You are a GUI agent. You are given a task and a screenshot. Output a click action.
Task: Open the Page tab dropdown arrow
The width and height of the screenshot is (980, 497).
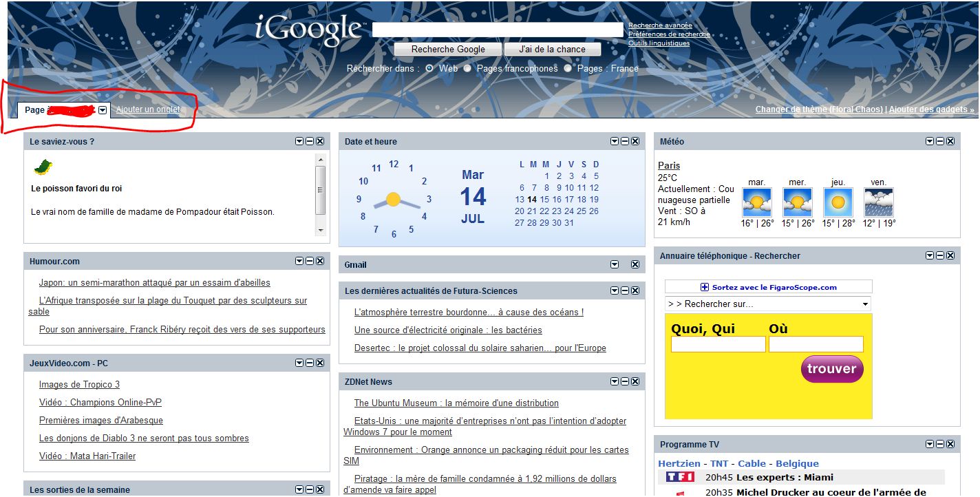[103, 110]
